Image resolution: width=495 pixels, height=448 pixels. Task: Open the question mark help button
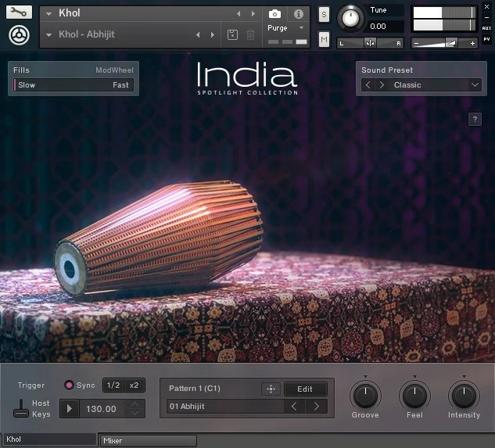click(x=475, y=120)
